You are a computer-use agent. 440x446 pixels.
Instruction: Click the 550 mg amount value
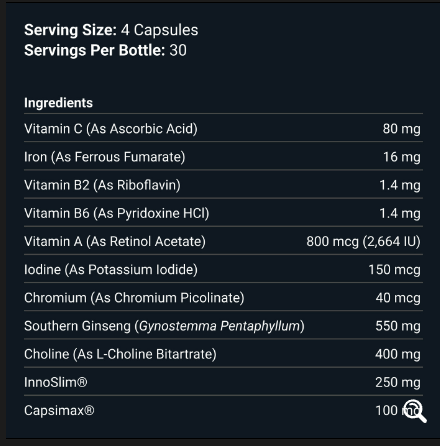[398, 326]
